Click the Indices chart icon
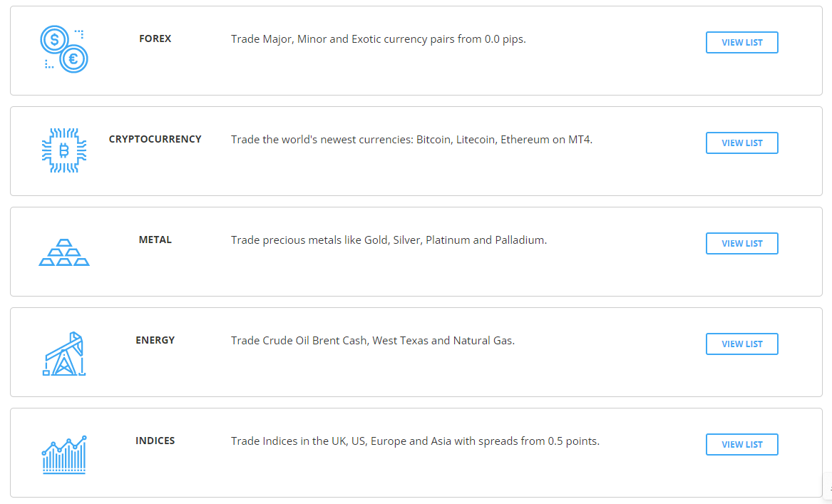 (64, 455)
